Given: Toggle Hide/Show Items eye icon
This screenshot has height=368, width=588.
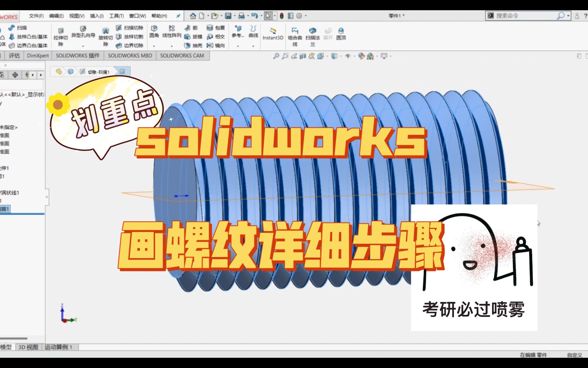Looking at the screenshot, I should 348,56.
